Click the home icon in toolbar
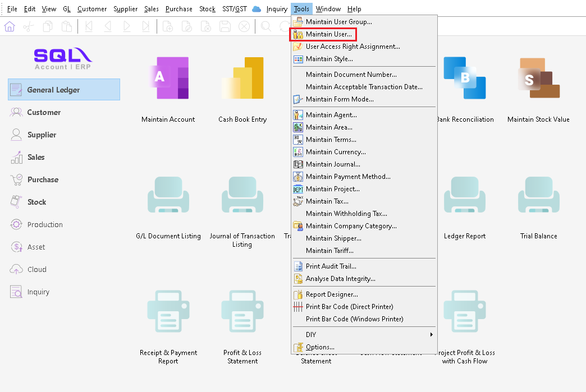586x392 pixels. pyautogui.click(x=10, y=26)
